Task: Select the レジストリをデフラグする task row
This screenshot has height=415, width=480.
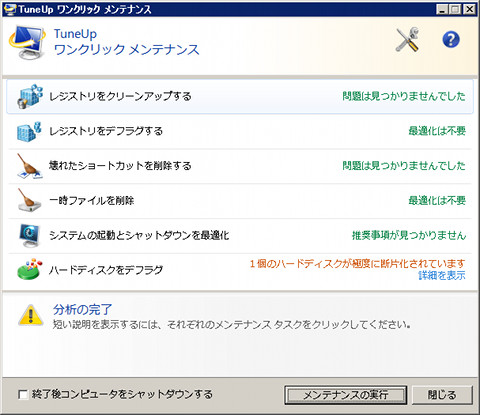Action: pos(240,131)
